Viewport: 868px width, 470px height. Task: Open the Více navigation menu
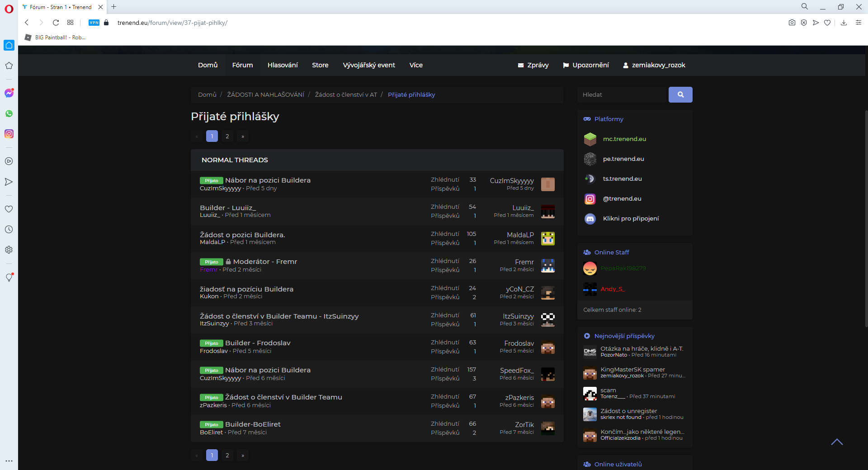[416, 65]
